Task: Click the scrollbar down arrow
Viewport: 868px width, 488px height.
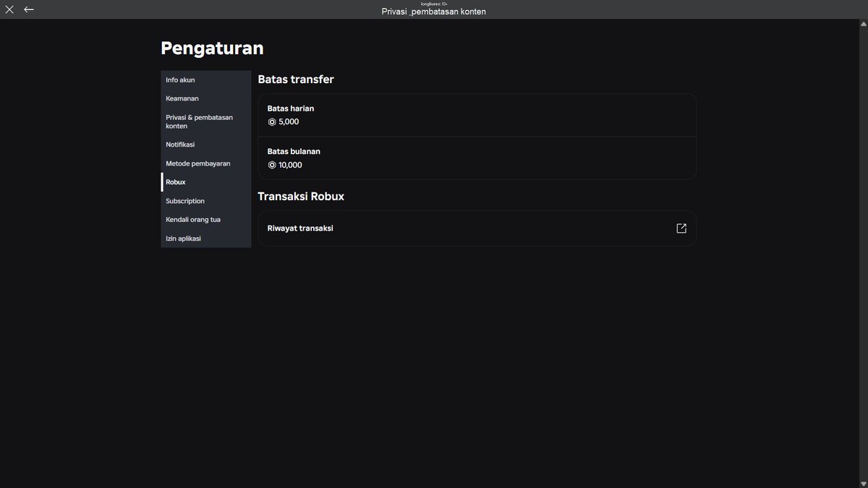Action: tap(863, 483)
